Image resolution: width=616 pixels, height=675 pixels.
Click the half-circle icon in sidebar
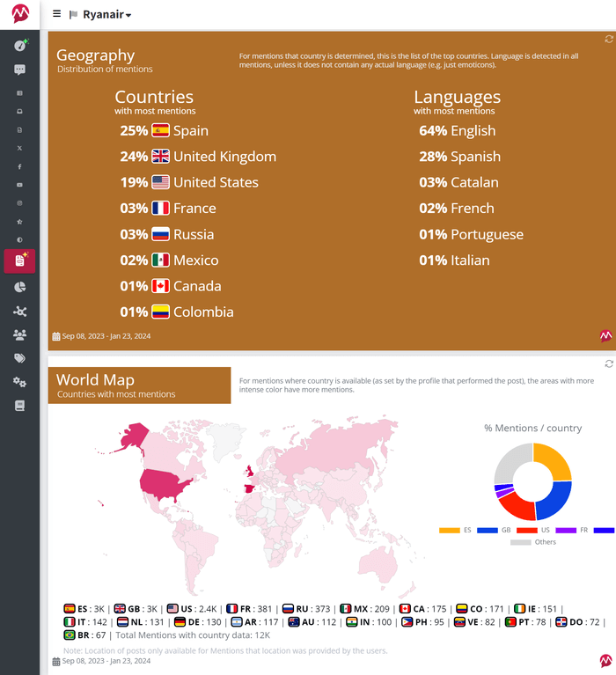(x=19, y=239)
